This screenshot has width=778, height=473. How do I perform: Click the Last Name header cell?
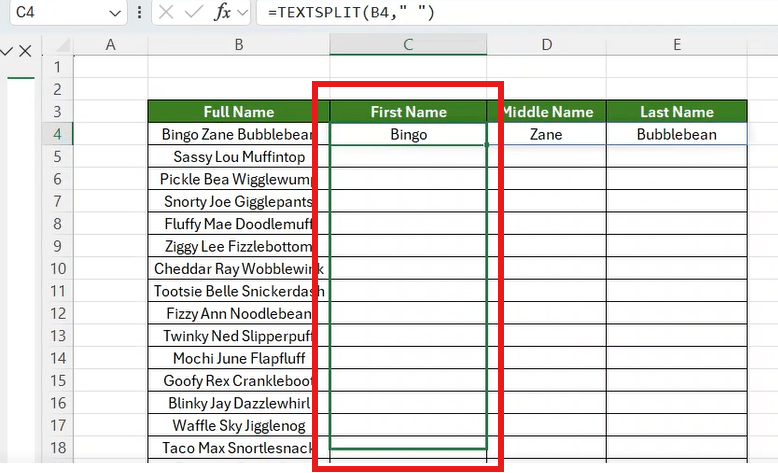677,112
